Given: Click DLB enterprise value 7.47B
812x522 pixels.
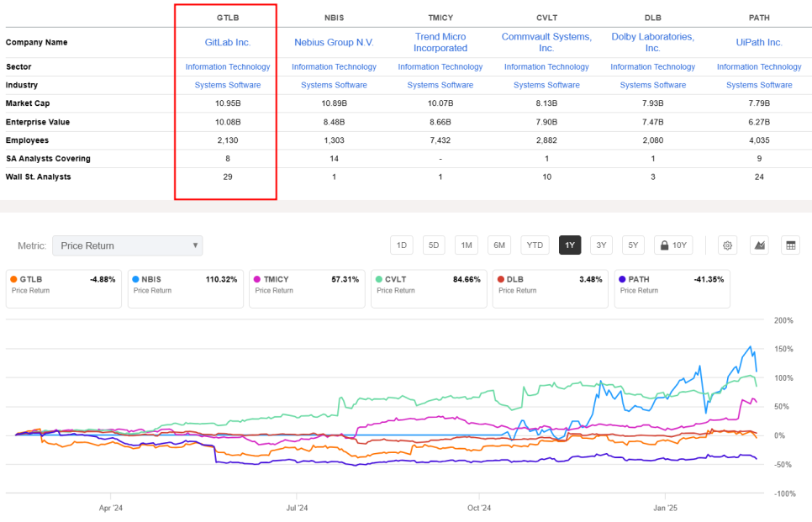Looking at the screenshot, I should 653,122.
